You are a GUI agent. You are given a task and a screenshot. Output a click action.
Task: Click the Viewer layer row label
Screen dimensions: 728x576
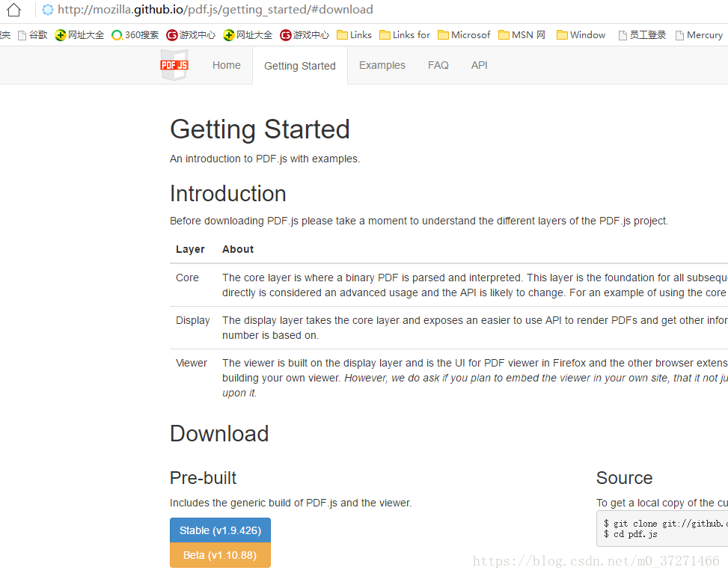tap(192, 363)
